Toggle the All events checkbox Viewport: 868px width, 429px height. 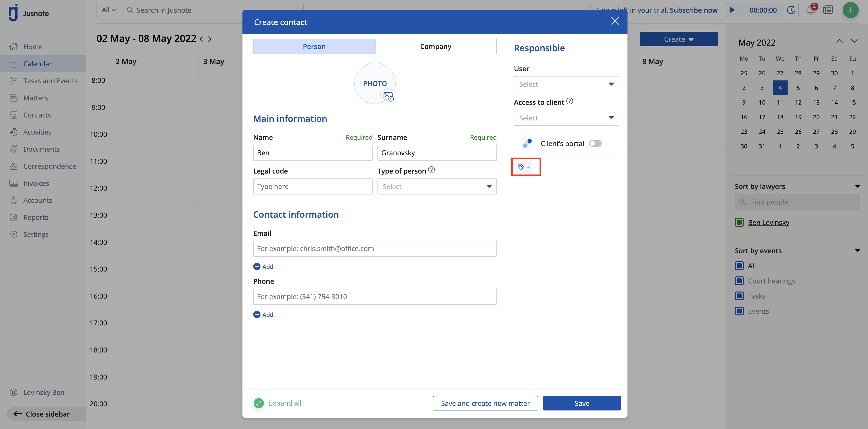coord(739,265)
